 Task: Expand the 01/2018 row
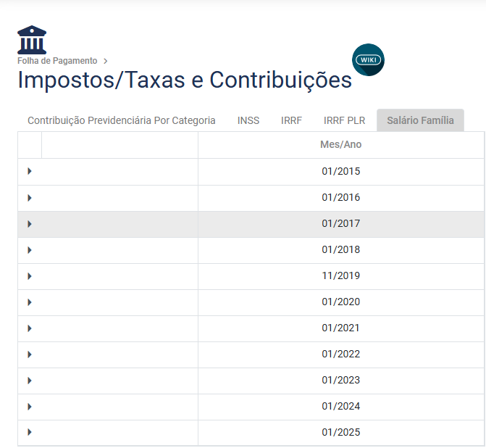[30, 250]
